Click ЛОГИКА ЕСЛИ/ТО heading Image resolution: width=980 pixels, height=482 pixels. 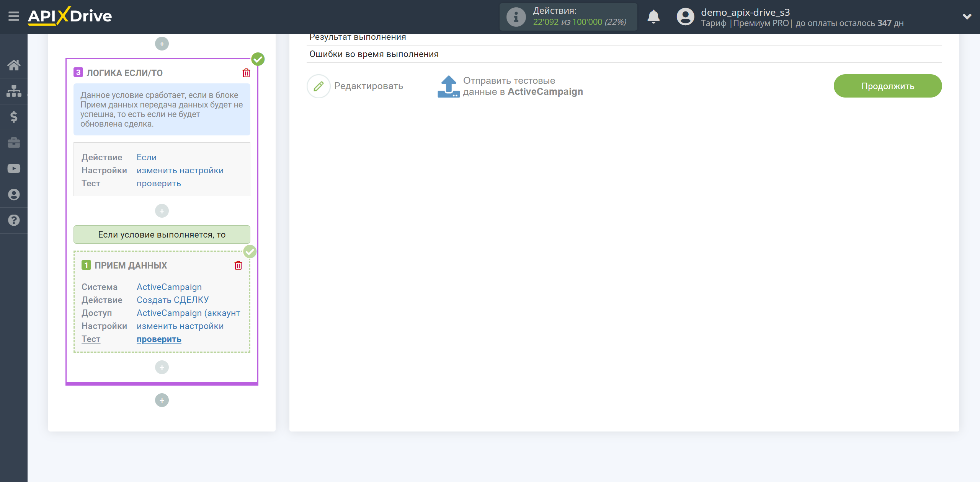click(x=124, y=73)
